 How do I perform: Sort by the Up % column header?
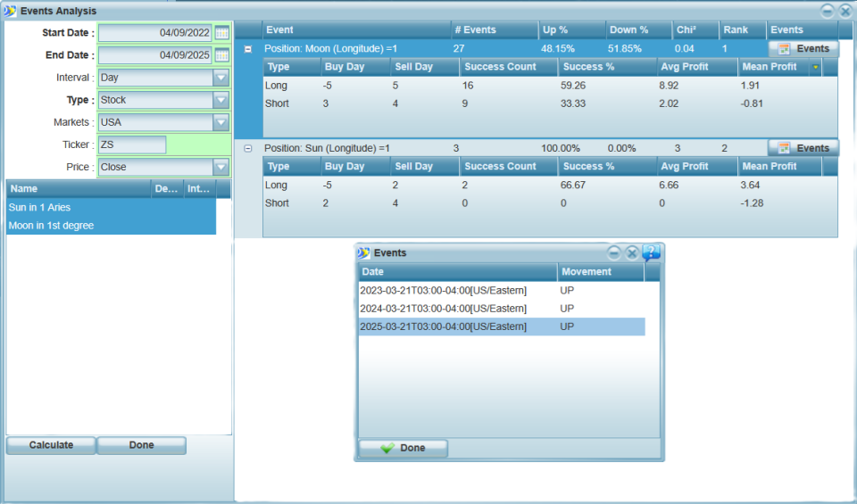point(571,30)
